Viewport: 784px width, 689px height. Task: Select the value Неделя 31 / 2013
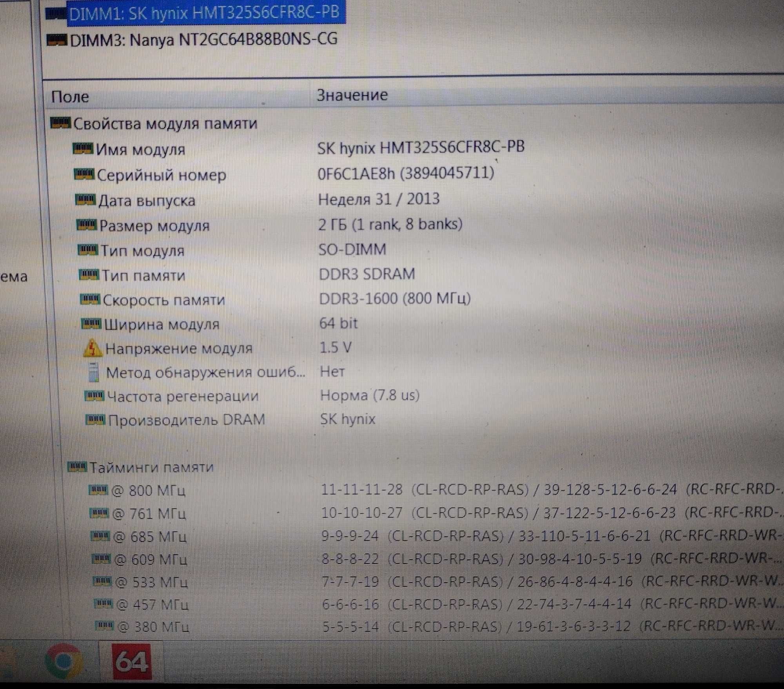pos(379,199)
